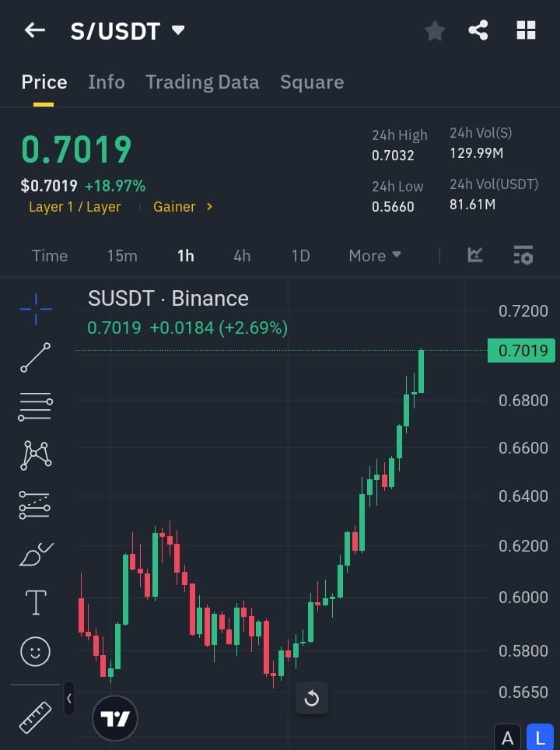Viewport: 560px width, 750px height.
Task: Open the chart indicators icon
Action: [x=475, y=255]
